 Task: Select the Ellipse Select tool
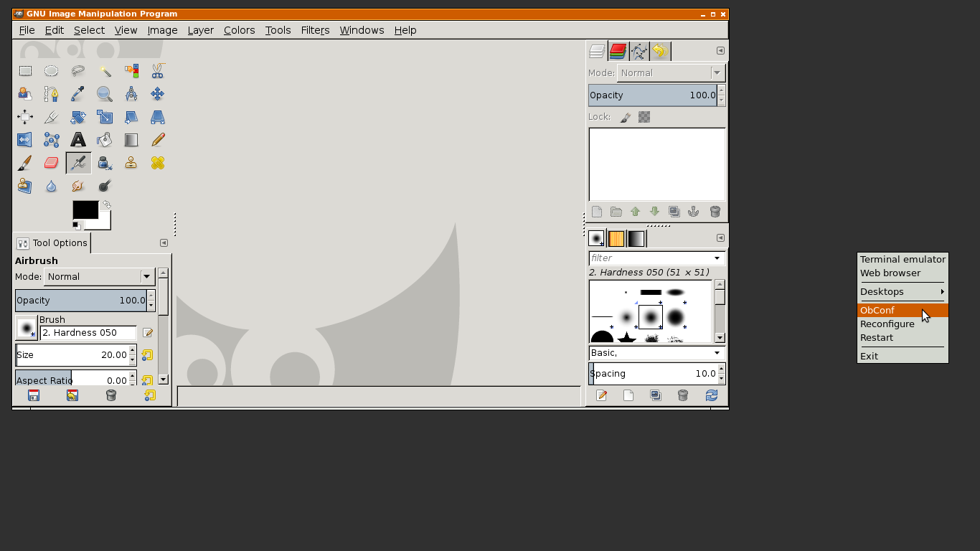51,70
